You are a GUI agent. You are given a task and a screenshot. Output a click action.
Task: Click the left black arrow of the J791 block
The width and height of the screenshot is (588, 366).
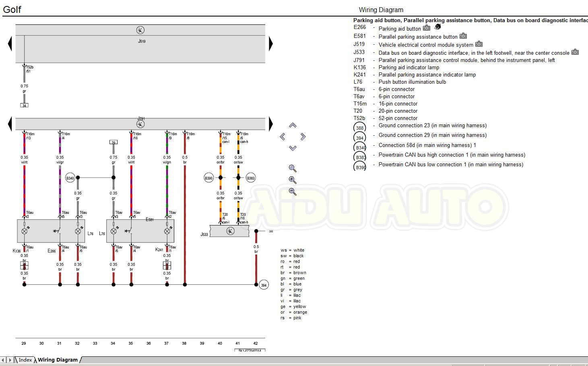click(x=10, y=124)
